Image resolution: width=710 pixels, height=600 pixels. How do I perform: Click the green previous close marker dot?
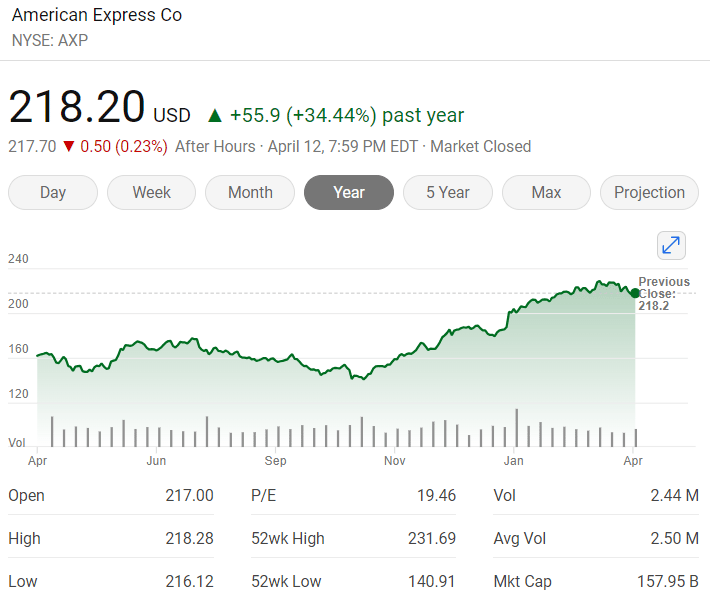point(635,293)
